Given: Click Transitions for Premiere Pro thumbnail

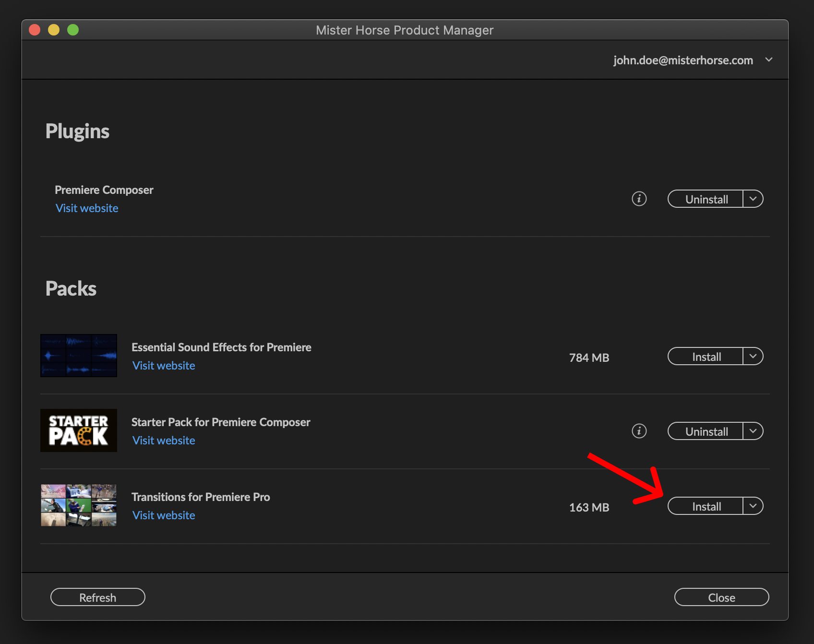Looking at the screenshot, I should 79,505.
